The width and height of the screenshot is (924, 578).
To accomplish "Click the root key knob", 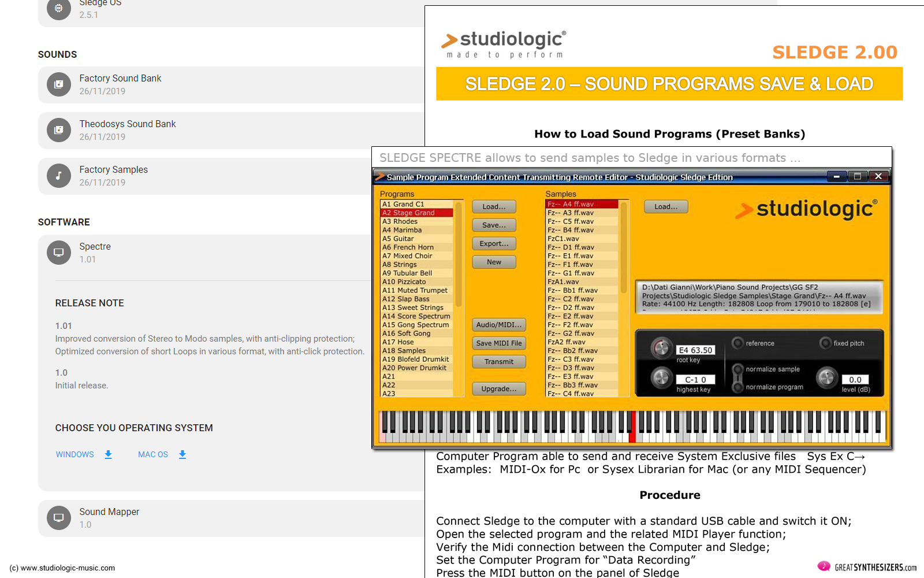I will click(661, 347).
